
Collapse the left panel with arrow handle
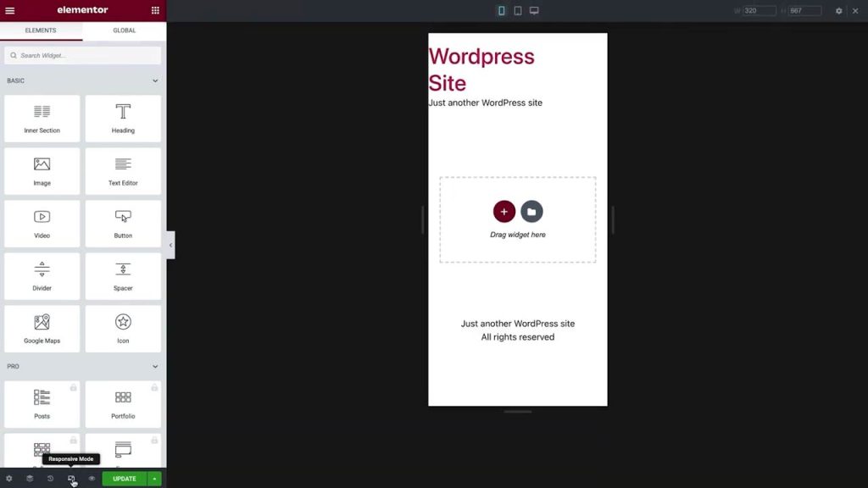(170, 245)
